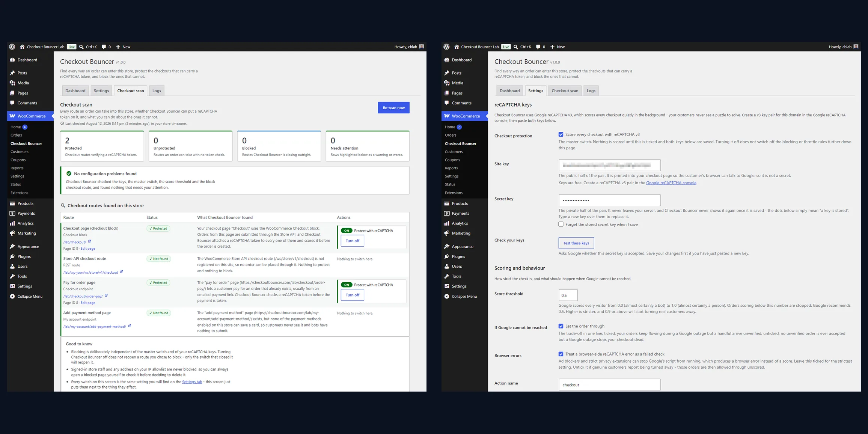Open Plugins icon in right sidebar
The width and height of the screenshot is (868, 434).
pyautogui.click(x=447, y=256)
